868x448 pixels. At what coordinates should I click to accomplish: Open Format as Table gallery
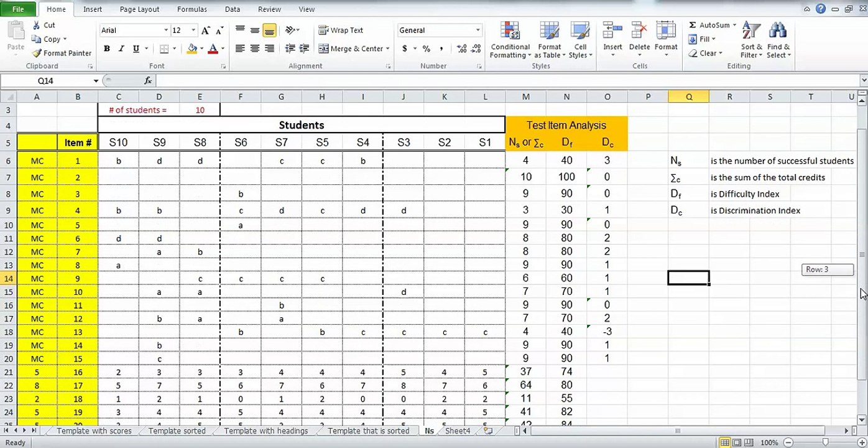[x=550, y=40]
